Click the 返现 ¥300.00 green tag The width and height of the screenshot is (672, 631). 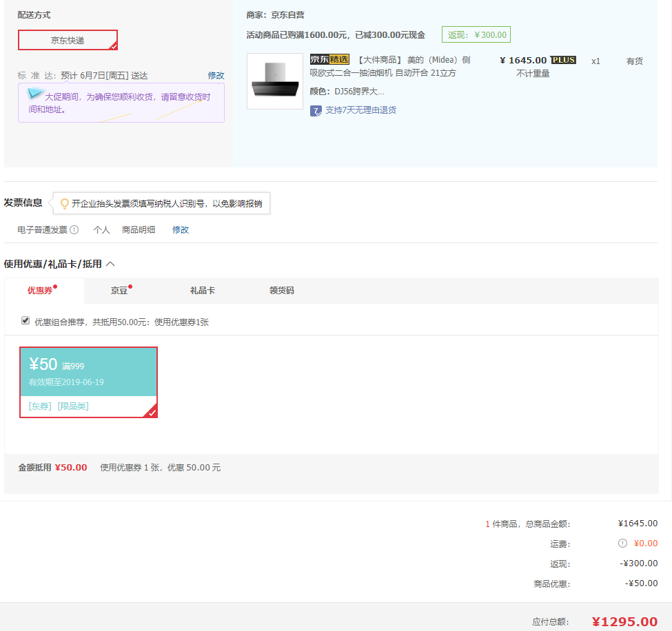[476, 34]
